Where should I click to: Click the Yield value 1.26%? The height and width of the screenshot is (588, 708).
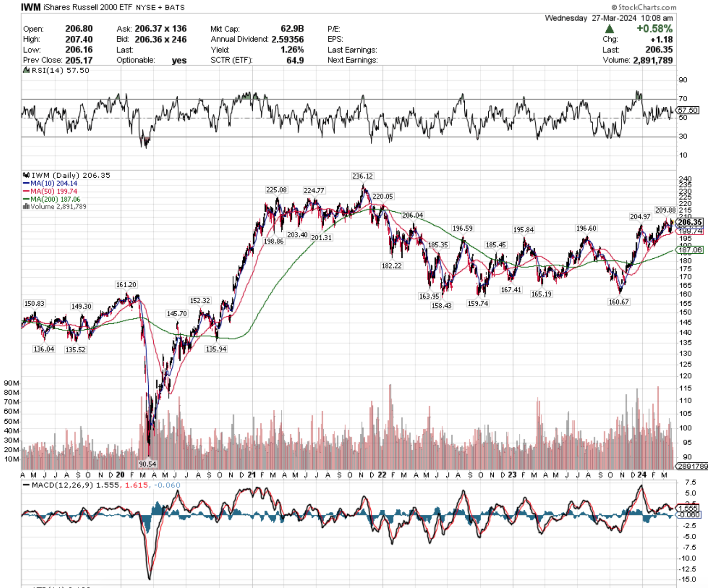292,50
